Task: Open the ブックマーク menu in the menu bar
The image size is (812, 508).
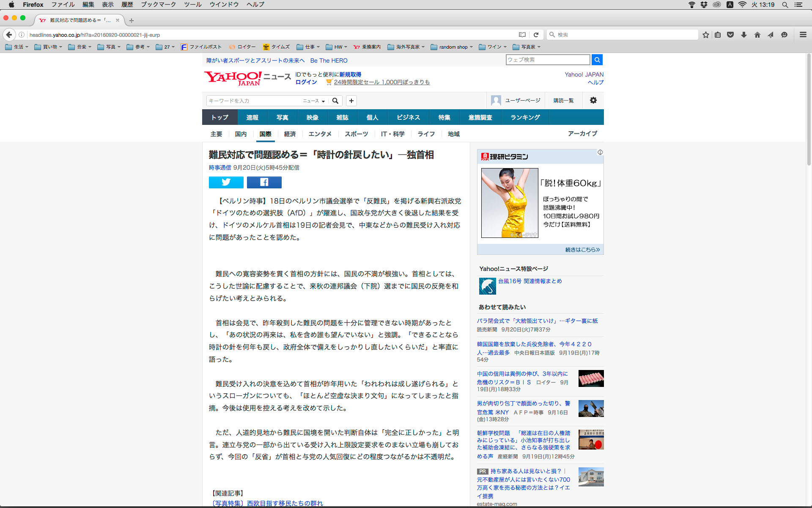Action: click(x=158, y=5)
